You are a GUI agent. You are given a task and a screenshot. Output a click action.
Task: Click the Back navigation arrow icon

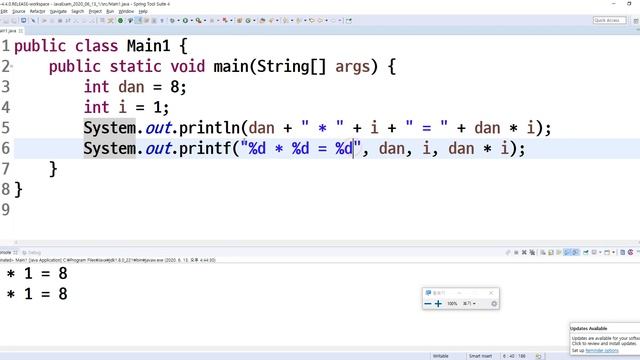[x=320, y=20]
